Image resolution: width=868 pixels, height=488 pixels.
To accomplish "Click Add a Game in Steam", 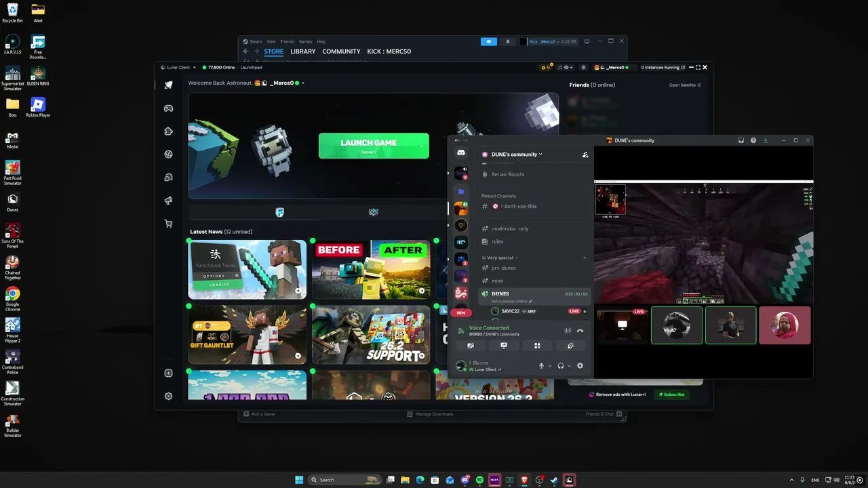I will tap(260, 414).
